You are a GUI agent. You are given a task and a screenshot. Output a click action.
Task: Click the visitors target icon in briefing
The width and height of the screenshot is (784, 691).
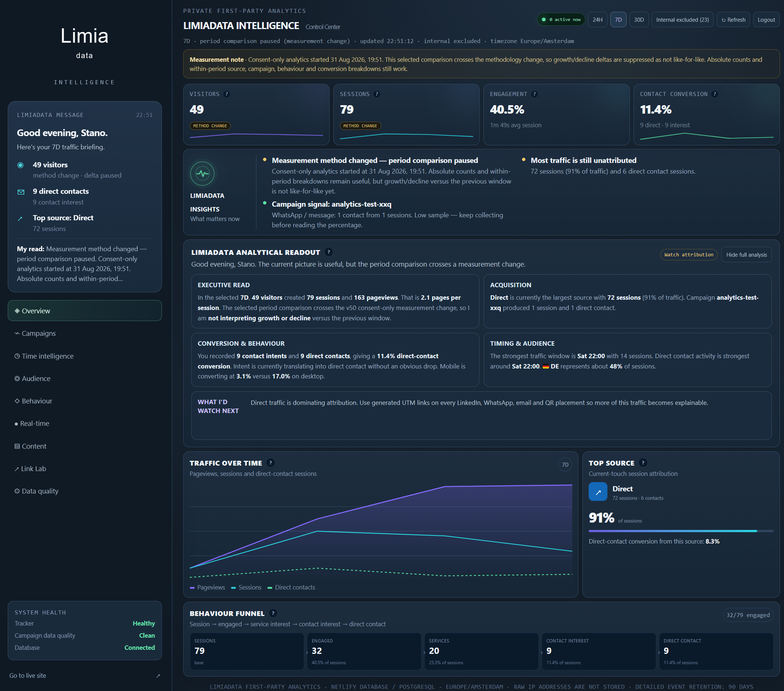(21, 165)
